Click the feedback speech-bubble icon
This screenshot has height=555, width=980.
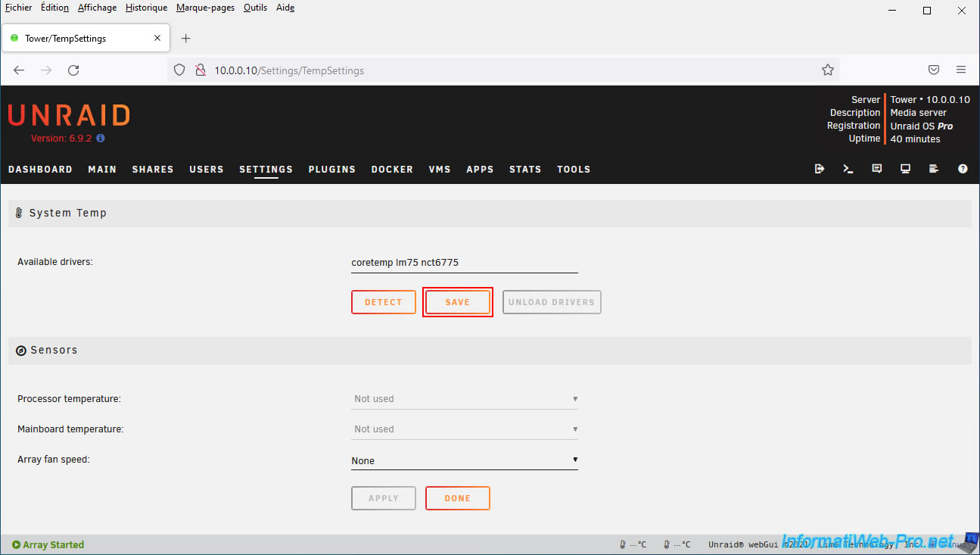(876, 169)
